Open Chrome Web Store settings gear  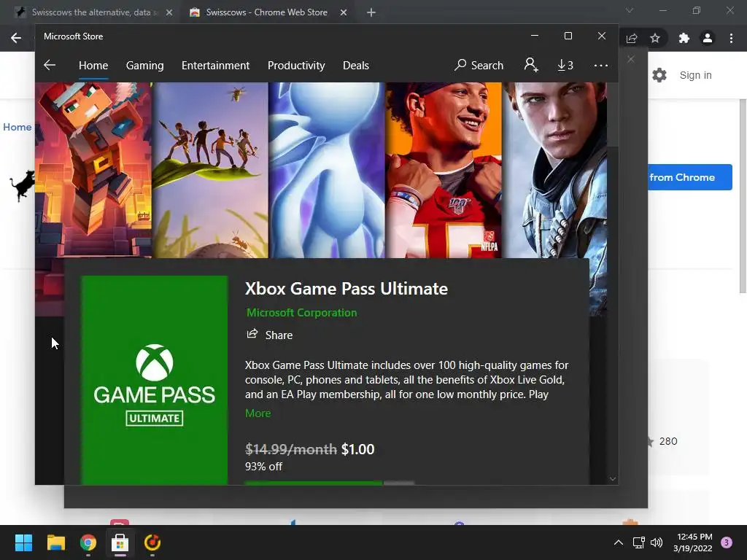(x=659, y=75)
